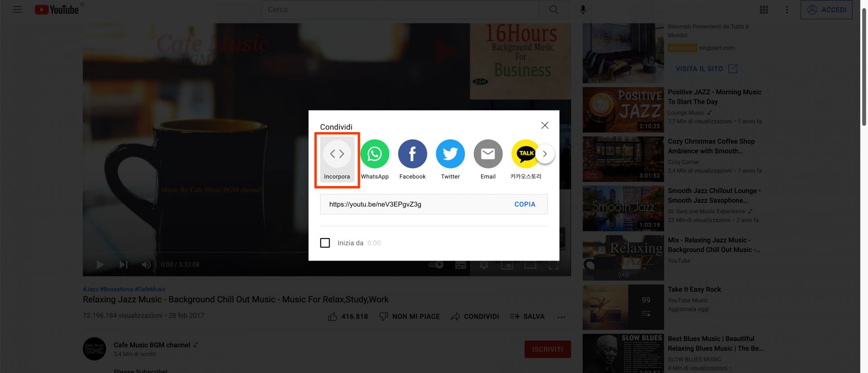Play the video

tap(100, 265)
